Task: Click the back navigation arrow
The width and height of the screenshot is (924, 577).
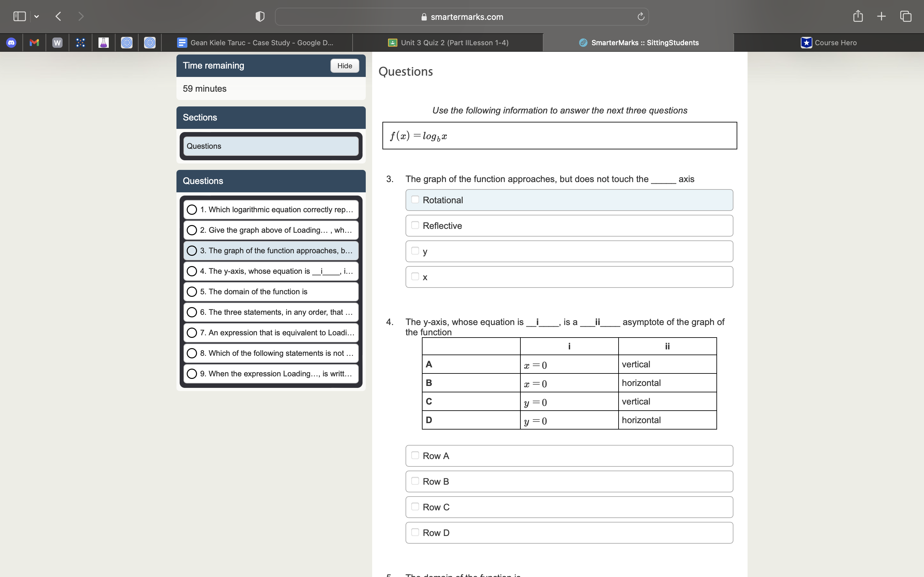Action: click(58, 16)
